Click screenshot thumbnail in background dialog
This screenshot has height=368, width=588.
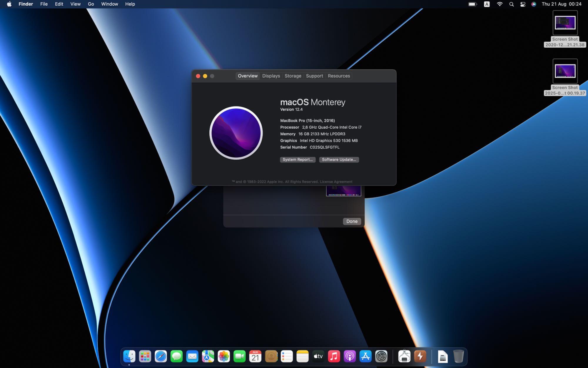(343, 191)
